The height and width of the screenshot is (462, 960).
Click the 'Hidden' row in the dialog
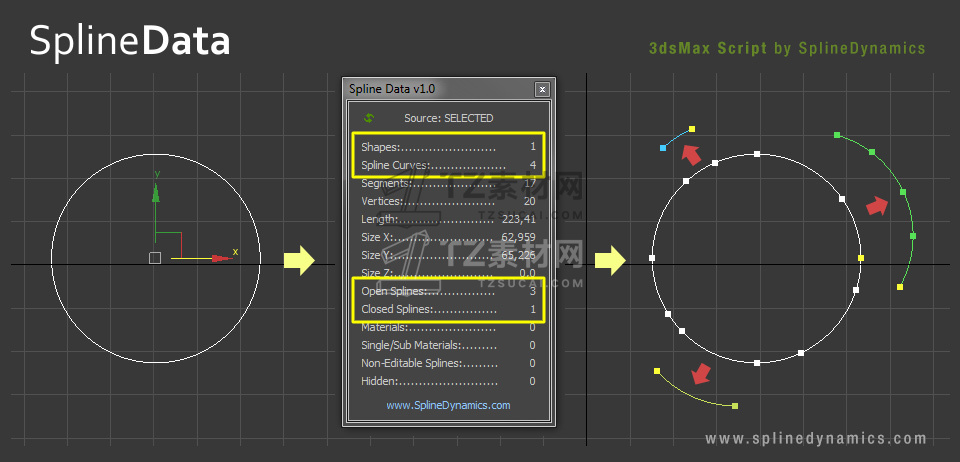448,381
